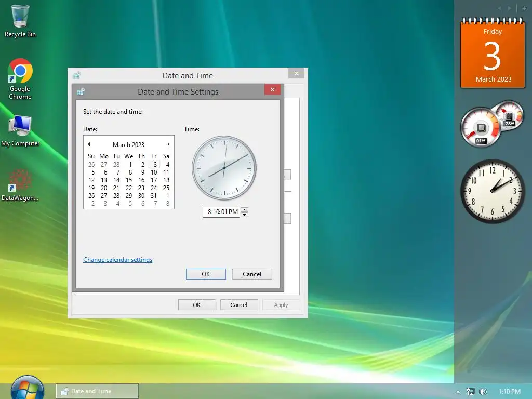The height and width of the screenshot is (399, 532).
Task: Select March 12 in the calendar
Action: 91,180
